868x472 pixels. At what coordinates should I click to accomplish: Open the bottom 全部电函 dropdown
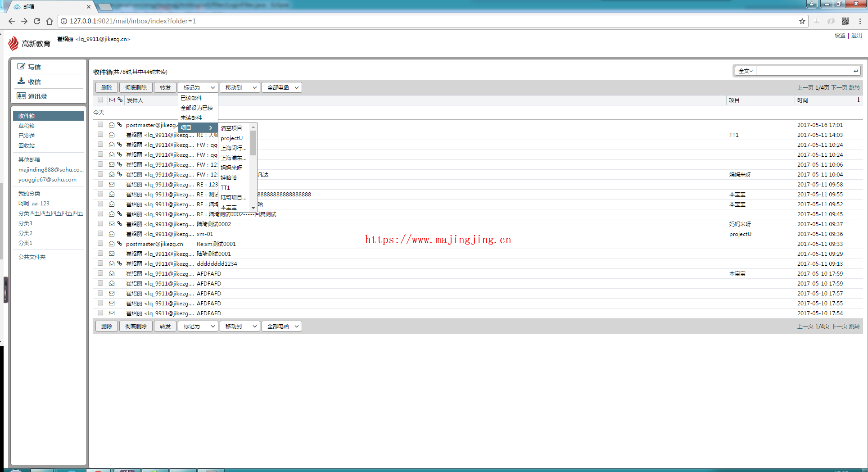[x=282, y=326]
